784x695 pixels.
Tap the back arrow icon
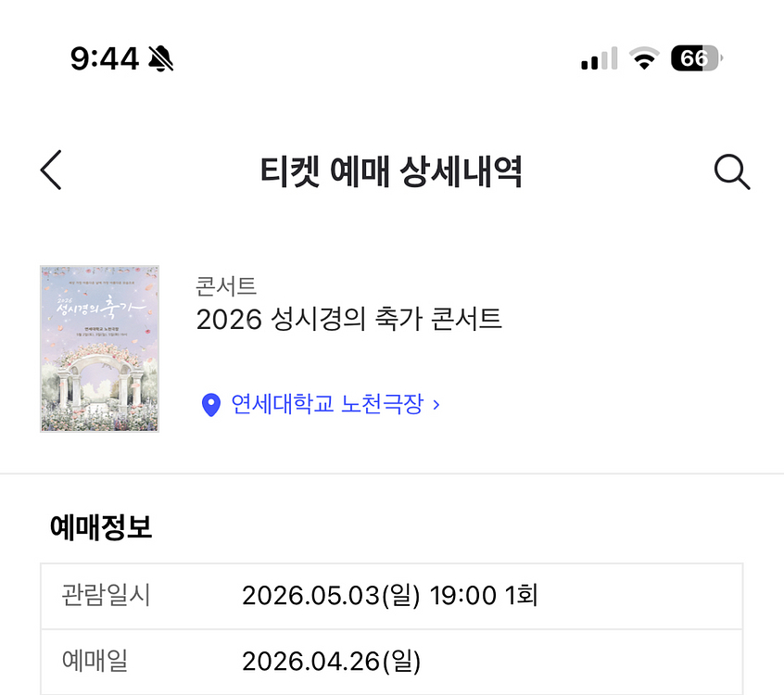pos(52,171)
